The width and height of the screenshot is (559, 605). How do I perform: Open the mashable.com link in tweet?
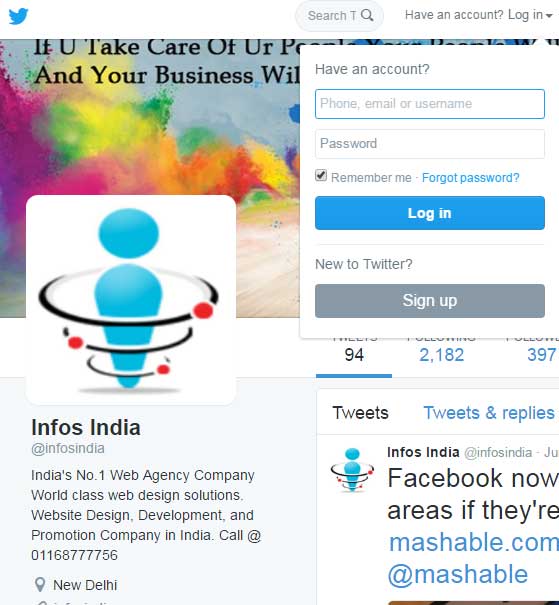click(473, 542)
